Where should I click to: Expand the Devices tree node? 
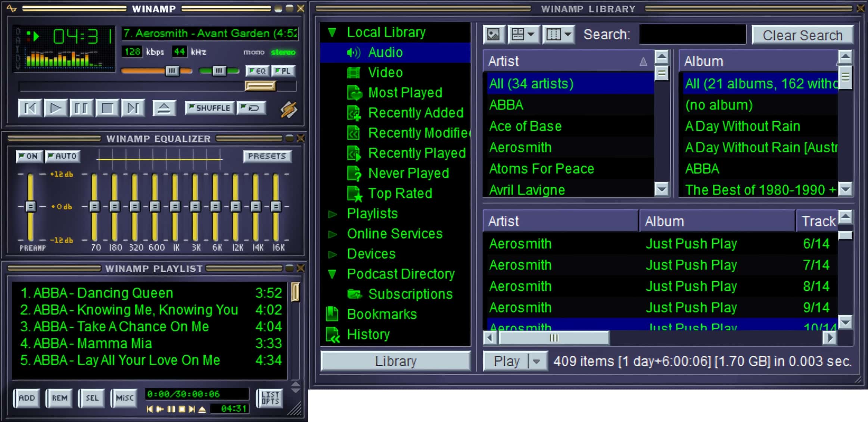332,254
